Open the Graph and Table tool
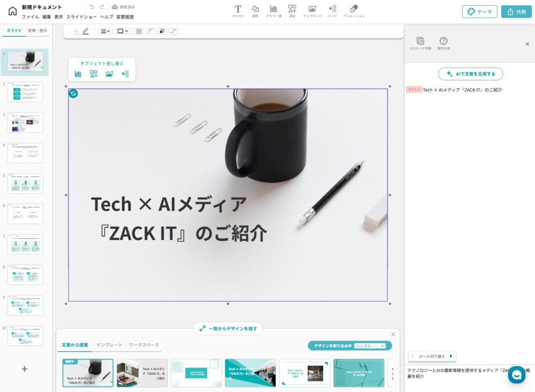Screen dimensions: 535x392 [x=273, y=11]
